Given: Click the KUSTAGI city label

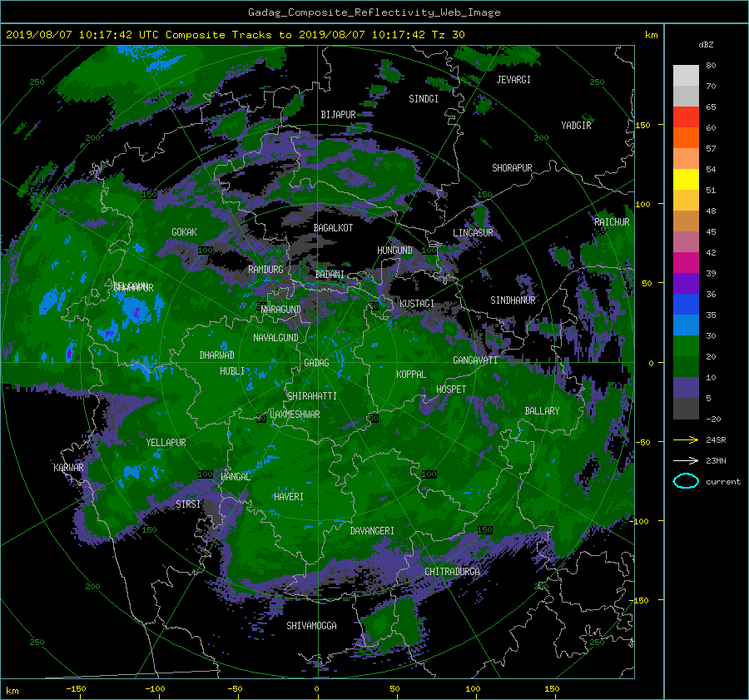Looking at the screenshot, I should click(x=417, y=304).
